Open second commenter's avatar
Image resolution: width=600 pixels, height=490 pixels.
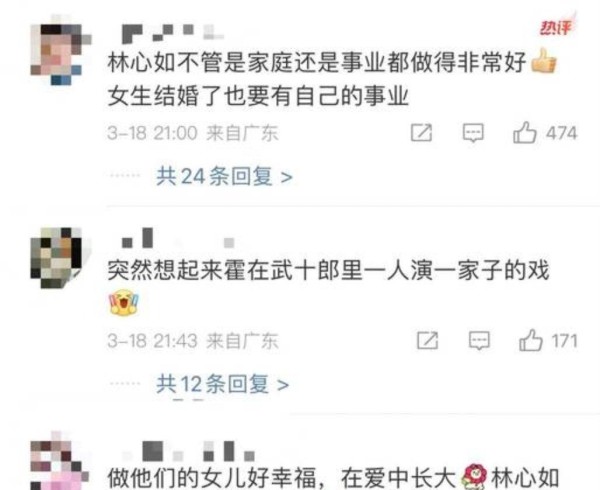coord(60,257)
